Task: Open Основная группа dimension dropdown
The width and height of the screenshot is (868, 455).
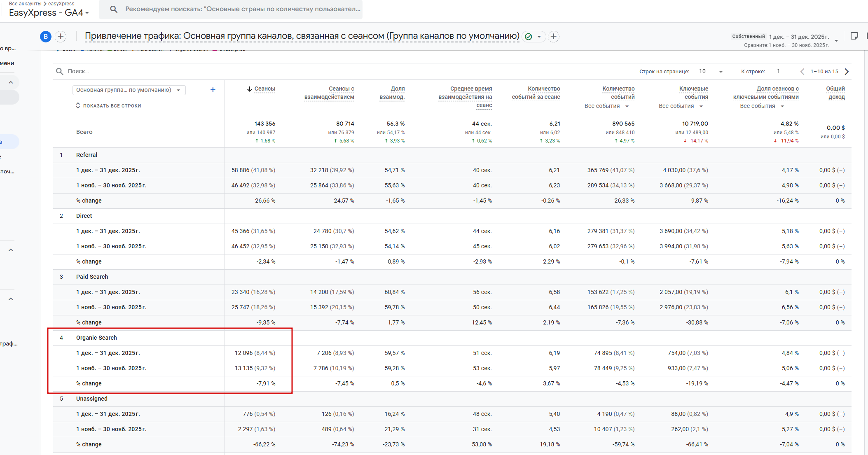Action: 129,90
